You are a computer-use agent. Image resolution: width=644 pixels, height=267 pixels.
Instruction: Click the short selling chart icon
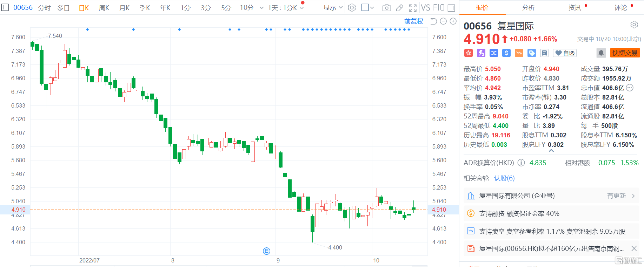point(471,231)
